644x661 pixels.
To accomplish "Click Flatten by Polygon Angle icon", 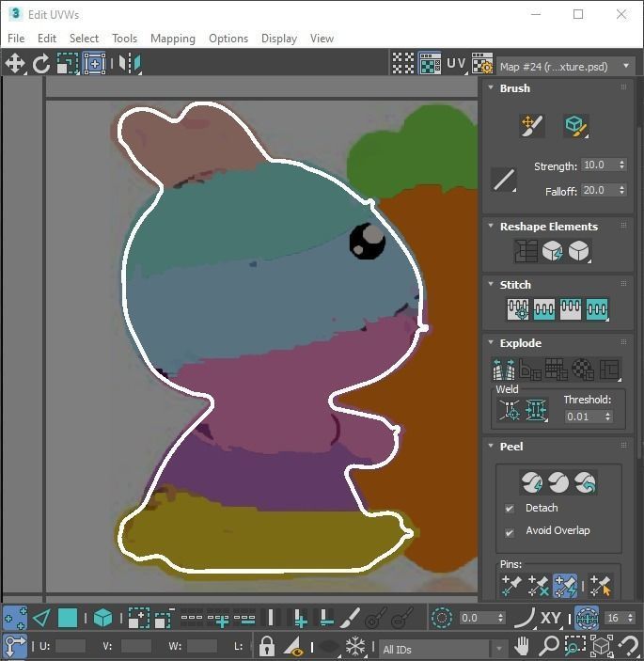I will point(530,370).
